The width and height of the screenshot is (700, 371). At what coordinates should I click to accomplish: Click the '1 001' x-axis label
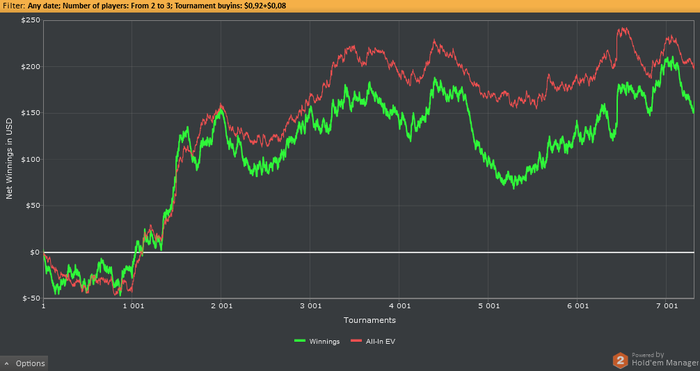133,306
